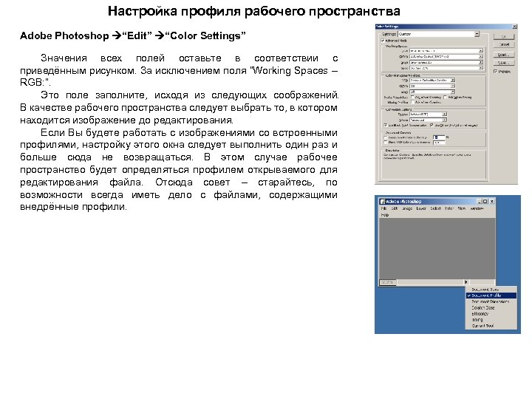Choose Current Tool from popup menu
This screenshot has height=399, width=532.
[491, 326]
